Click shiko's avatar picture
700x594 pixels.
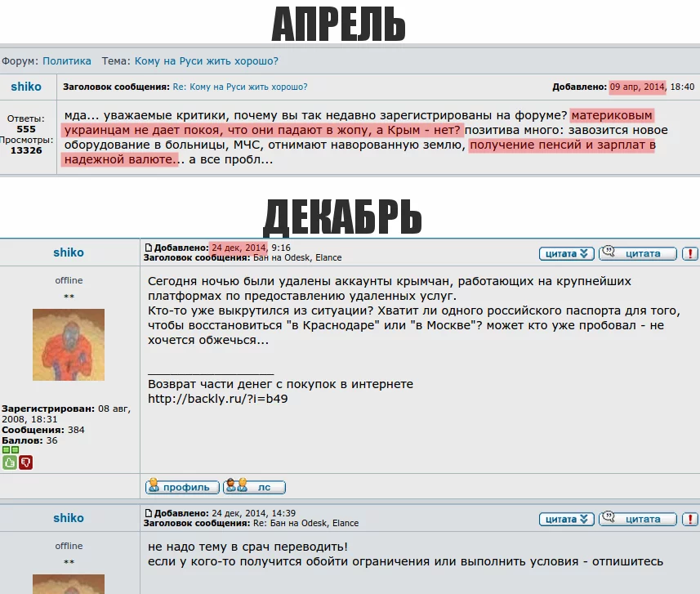point(69,344)
